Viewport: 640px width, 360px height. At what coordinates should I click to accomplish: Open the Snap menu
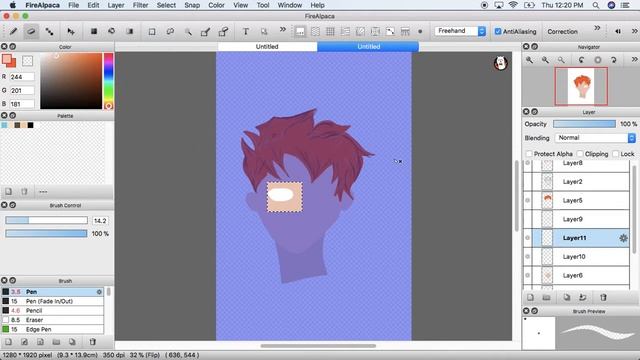(192, 5)
